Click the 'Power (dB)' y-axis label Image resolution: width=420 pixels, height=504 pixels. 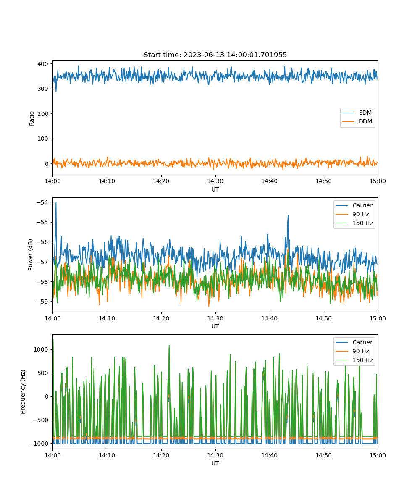click(31, 255)
